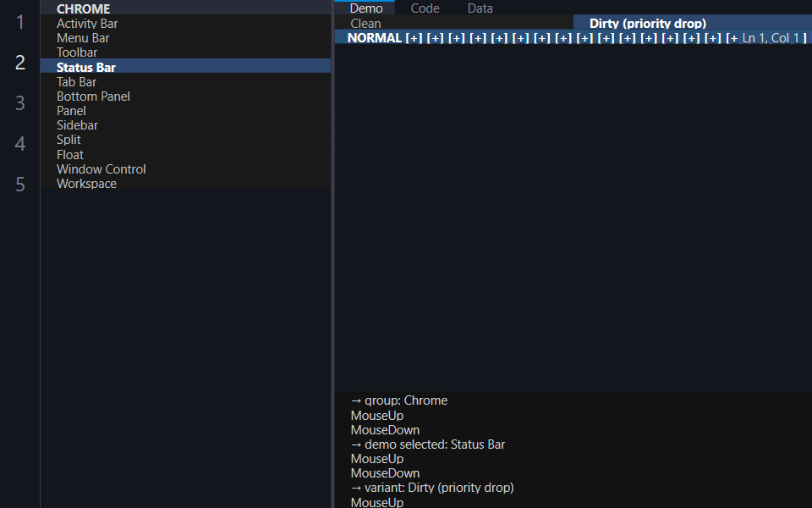
Task: Switch to the Demo tab
Action: tap(366, 8)
